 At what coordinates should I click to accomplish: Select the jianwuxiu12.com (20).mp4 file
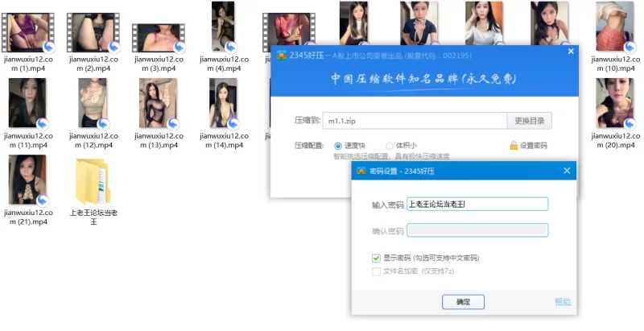click(615, 104)
